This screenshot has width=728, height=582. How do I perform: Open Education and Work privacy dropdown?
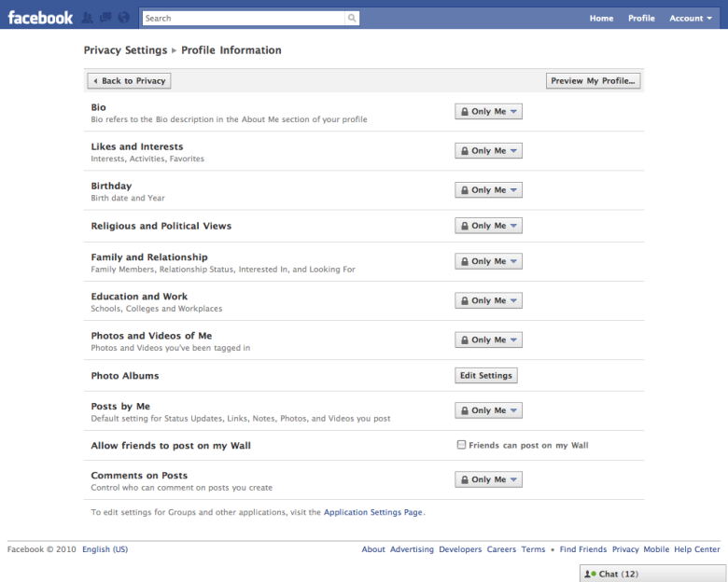pyautogui.click(x=488, y=300)
